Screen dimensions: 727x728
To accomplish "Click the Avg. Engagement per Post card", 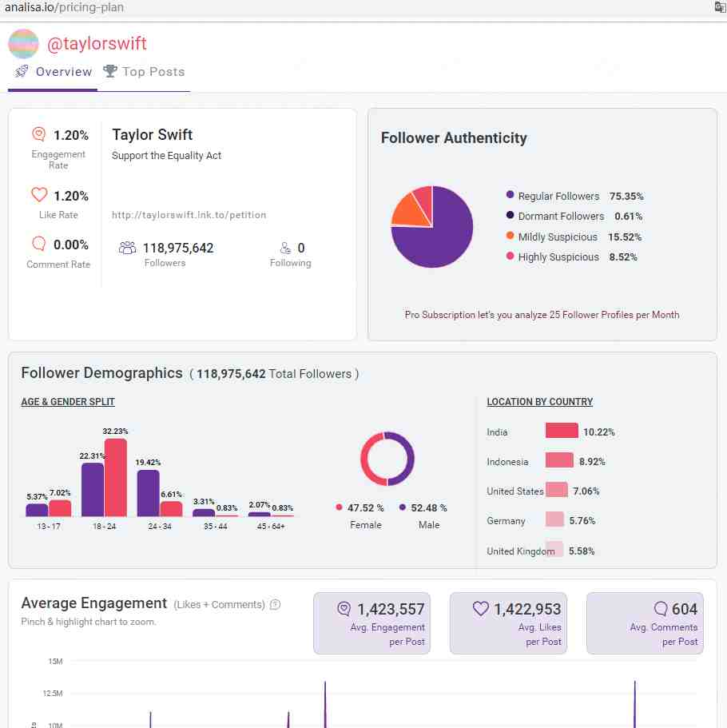I will click(371, 623).
